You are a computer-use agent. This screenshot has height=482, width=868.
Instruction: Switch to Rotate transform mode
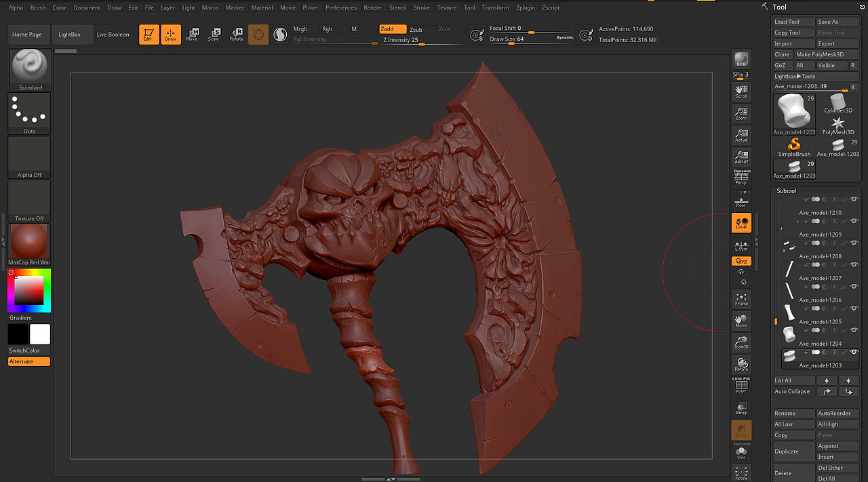tap(236, 35)
